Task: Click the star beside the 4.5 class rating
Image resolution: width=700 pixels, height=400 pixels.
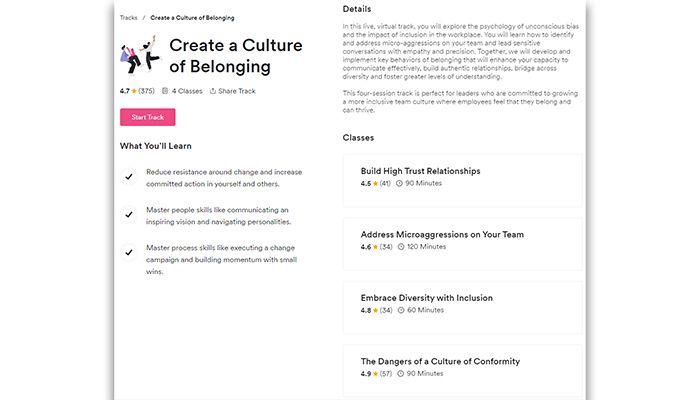Action: 375,184
